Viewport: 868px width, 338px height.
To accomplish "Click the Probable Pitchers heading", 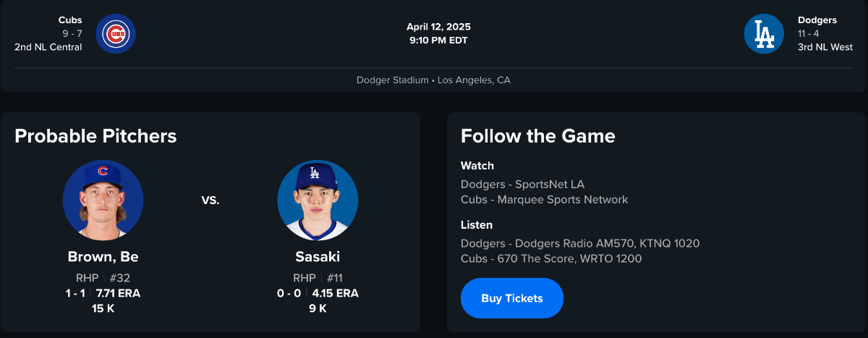I will tap(95, 136).
